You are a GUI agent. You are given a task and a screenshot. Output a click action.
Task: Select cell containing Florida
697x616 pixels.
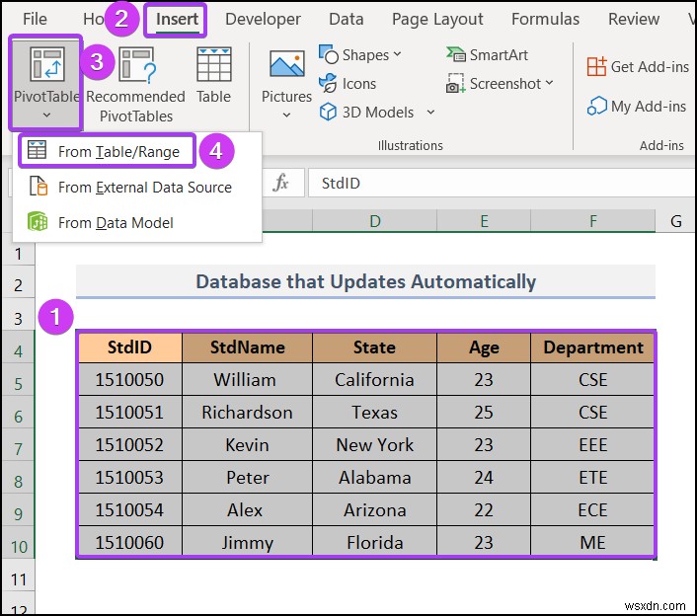pos(375,542)
